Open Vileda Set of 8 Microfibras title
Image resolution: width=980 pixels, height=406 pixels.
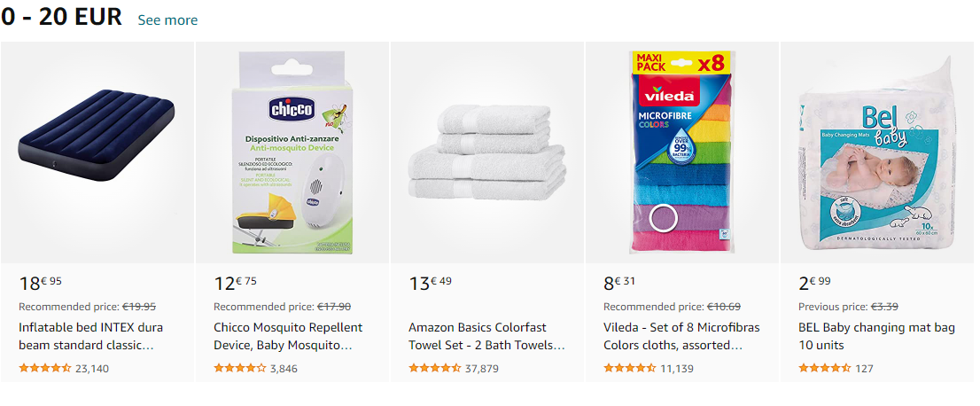pos(681,336)
